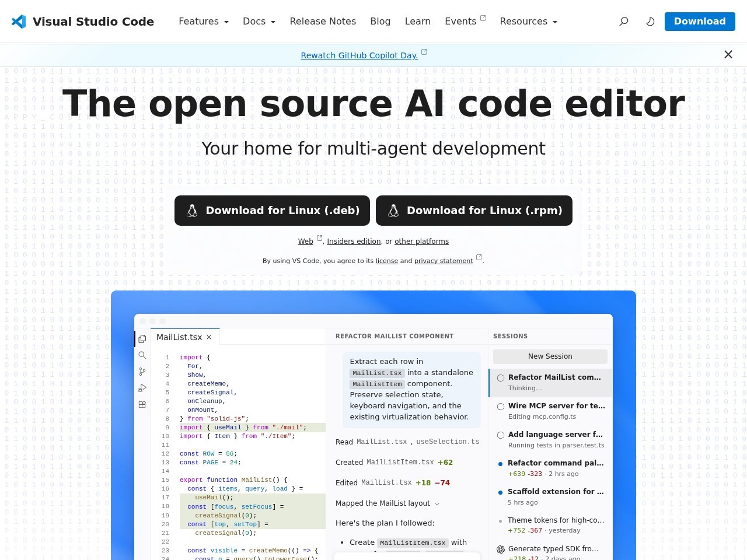Open Explorer files icon in editor sidebar
This screenshot has height=560, width=747.
tap(142, 338)
